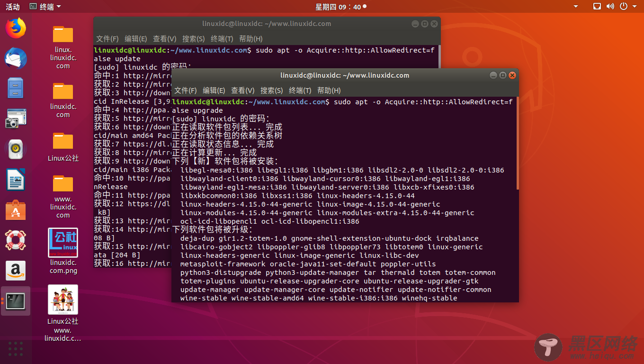Open 查看(V) menu in front terminal
The image size is (644, 364).
pos(242,90)
